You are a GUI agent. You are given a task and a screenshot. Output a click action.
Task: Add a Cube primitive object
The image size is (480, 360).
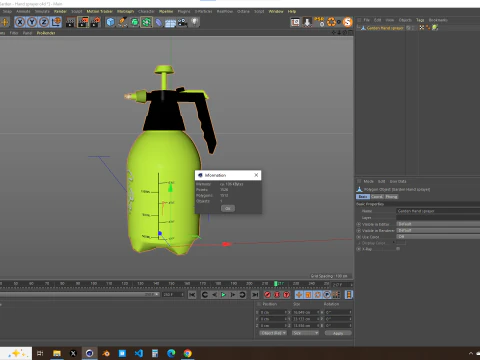pos(110,22)
